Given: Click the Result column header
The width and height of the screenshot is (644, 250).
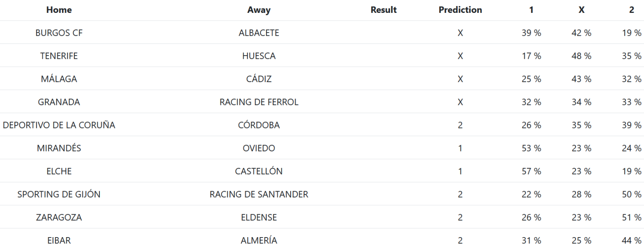Looking at the screenshot, I should tap(383, 10).
